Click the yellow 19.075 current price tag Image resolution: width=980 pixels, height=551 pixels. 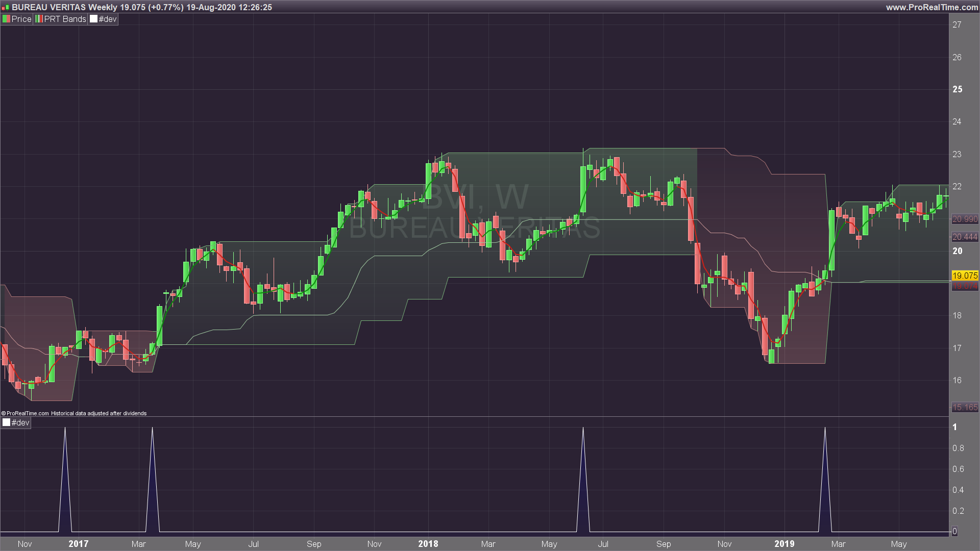pyautogui.click(x=965, y=275)
